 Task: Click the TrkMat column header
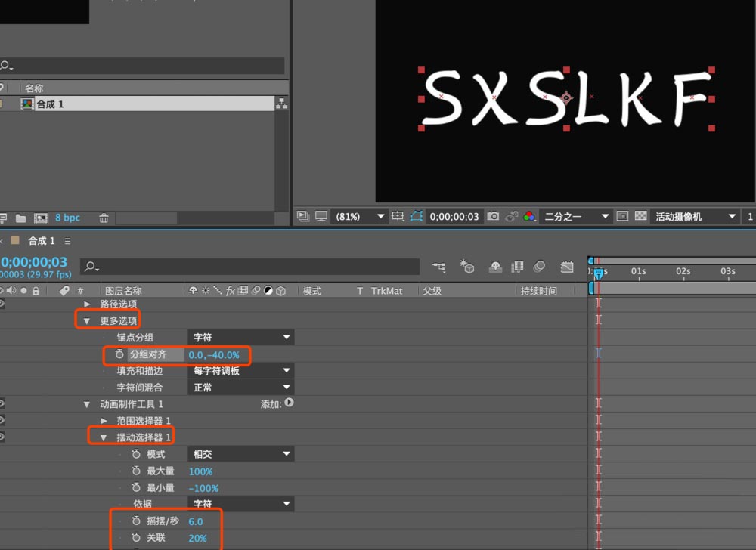coord(386,291)
